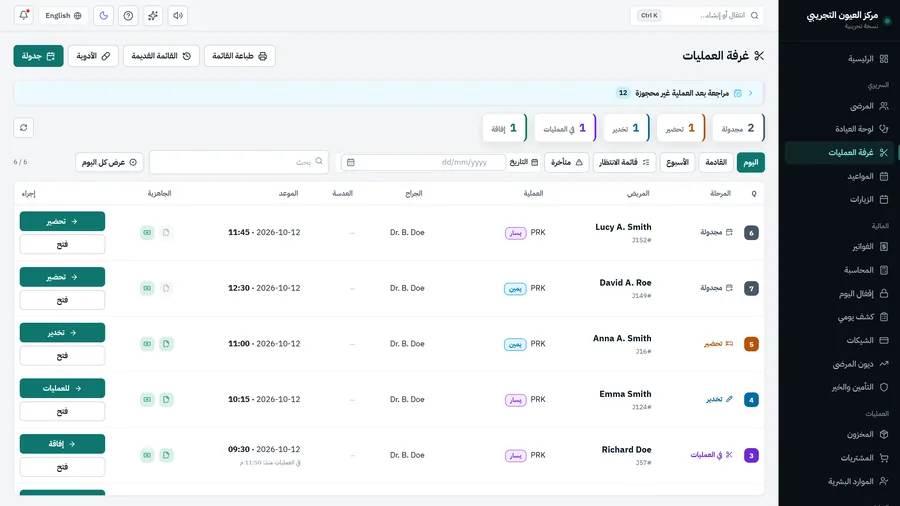Click تخدير action for Anna A. Smith
The height and width of the screenshot is (506, 900).
point(62,332)
